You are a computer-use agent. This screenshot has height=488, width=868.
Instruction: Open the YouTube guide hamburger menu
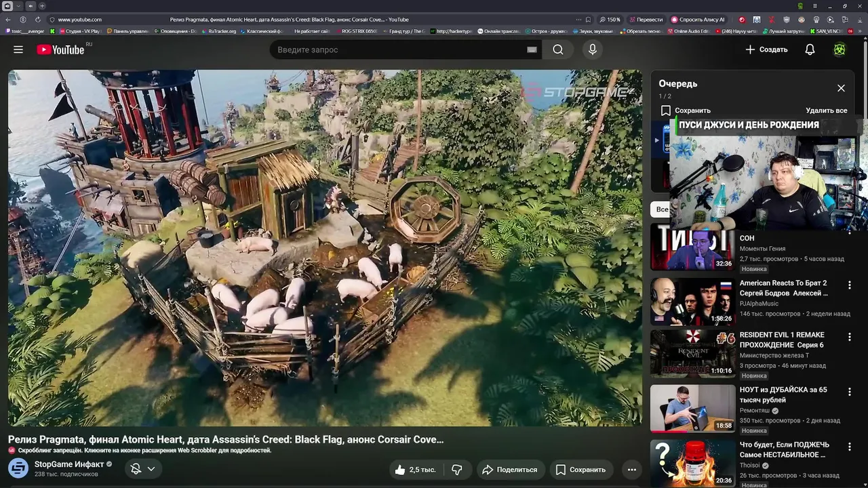coord(18,49)
